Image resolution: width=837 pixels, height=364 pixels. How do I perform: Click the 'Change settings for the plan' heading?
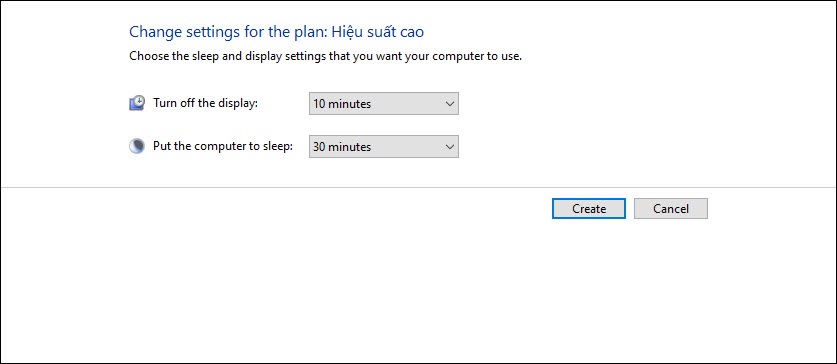click(x=228, y=32)
